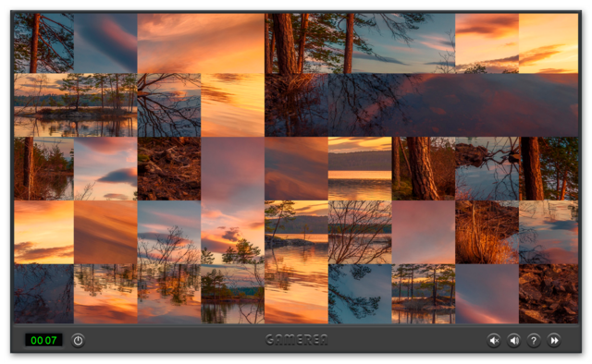
Task: Select the fourth-row far-right pink-blue reflection tile
Action: click(549, 233)
